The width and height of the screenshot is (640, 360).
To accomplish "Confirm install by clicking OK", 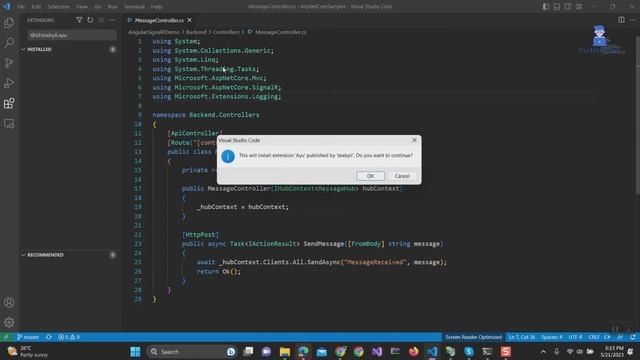I will (370, 176).
